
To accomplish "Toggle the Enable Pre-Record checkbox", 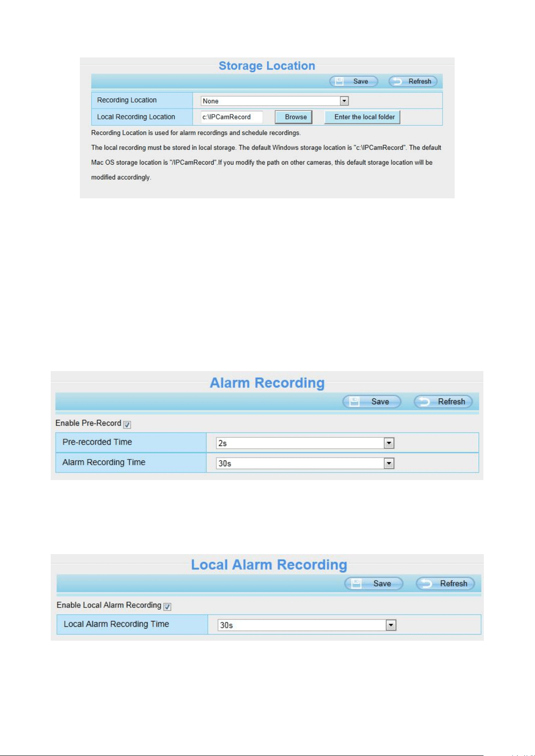I will pos(127,424).
